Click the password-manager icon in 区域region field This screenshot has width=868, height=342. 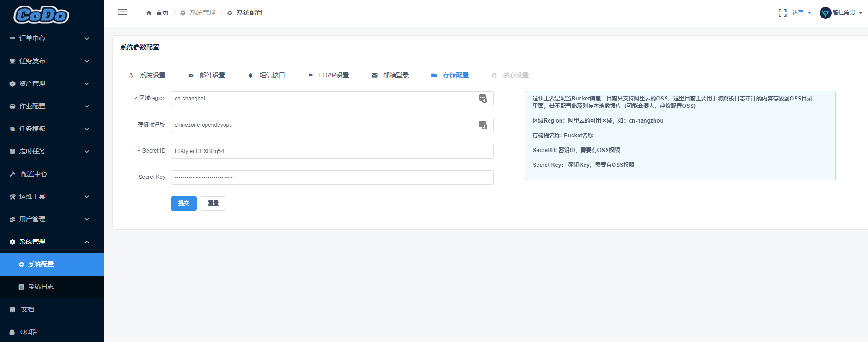(483, 99)
